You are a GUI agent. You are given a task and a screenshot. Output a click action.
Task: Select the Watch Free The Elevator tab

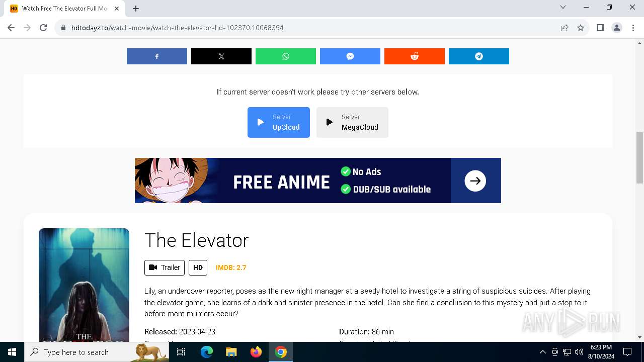(64, 9)
